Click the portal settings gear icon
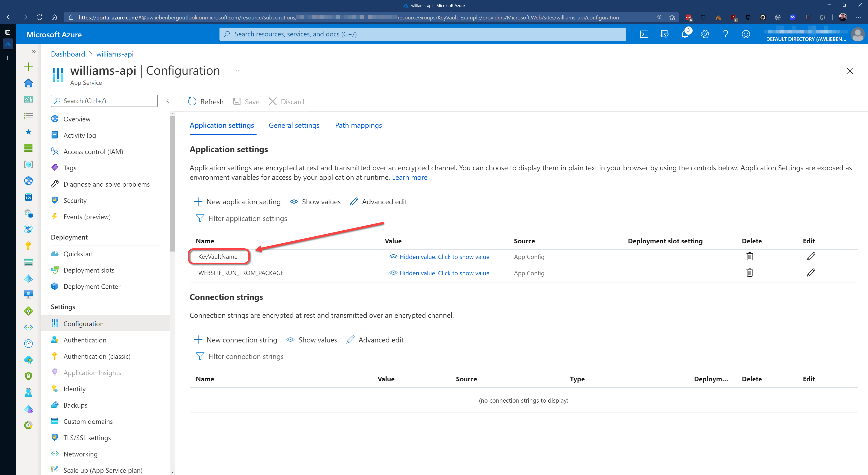Screen dimensions: 868x475 pyautogui.click(x=705, y=34)
